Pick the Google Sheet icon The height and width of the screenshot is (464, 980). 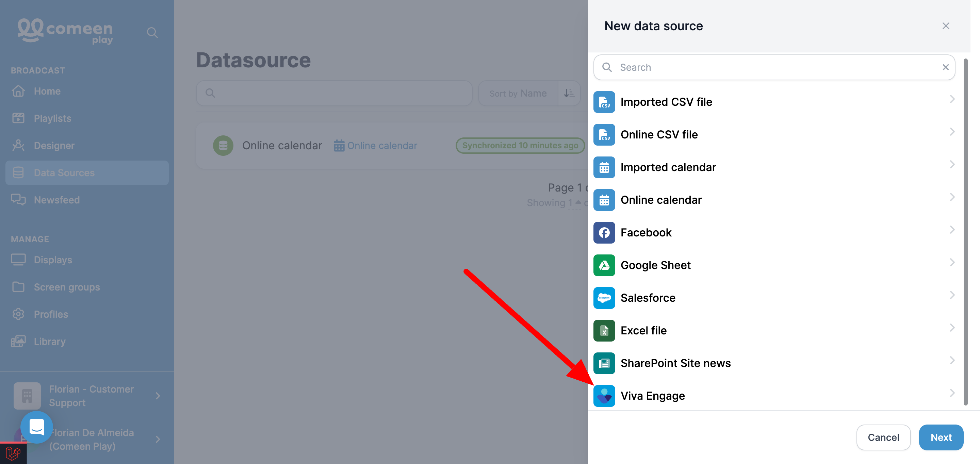click(x=604, y=265)
